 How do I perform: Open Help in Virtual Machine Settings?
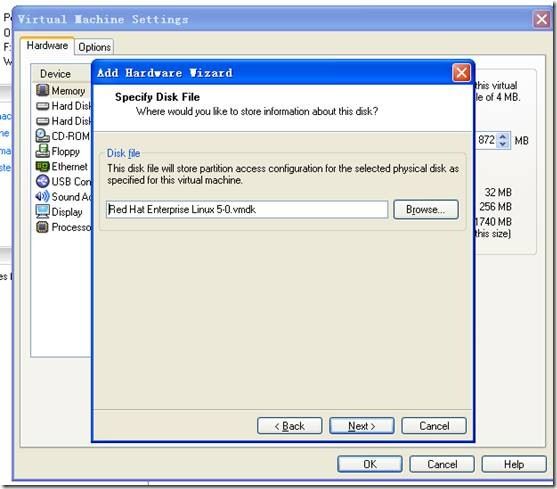[514, 464]
